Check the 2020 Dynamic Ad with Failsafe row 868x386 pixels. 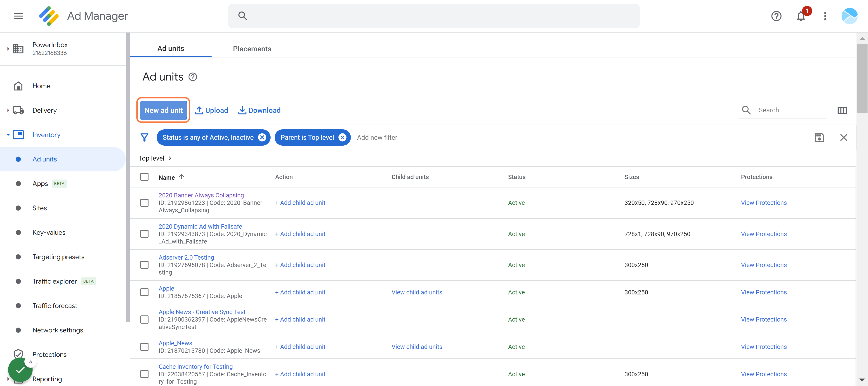pyautogui.click(x=144, y=234)
